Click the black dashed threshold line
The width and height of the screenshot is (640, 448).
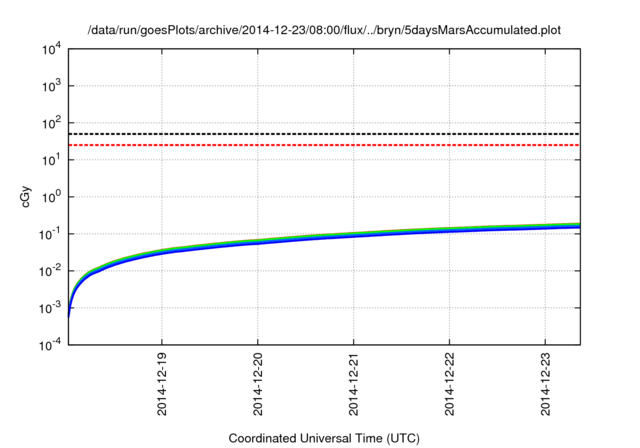coord(324,134)
